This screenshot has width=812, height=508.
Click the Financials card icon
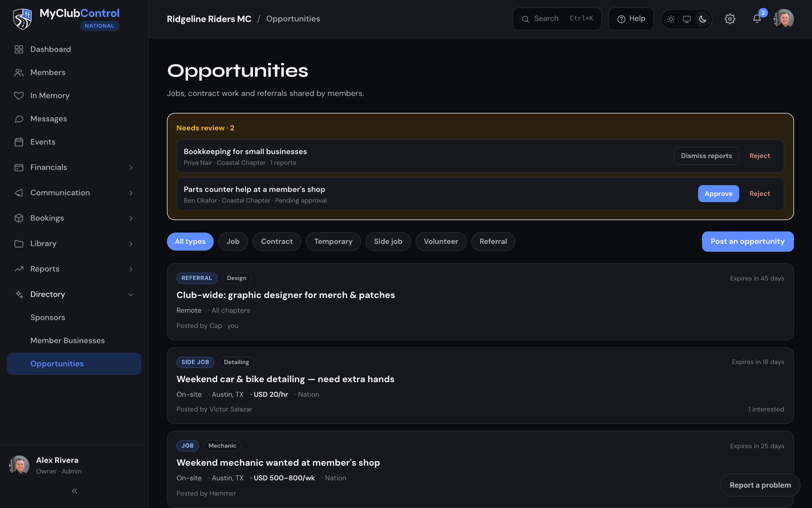click(19, 167)
